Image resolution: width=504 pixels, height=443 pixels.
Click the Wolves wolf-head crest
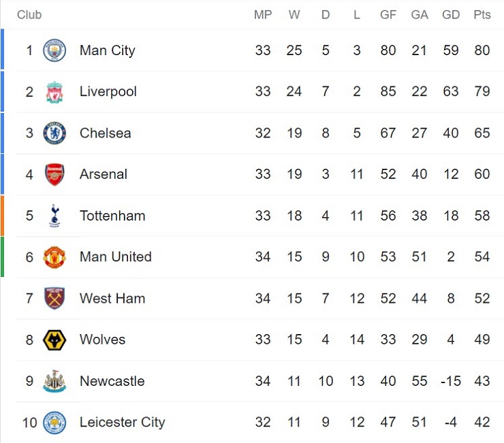pyautogui.click(x=54, y=340)
